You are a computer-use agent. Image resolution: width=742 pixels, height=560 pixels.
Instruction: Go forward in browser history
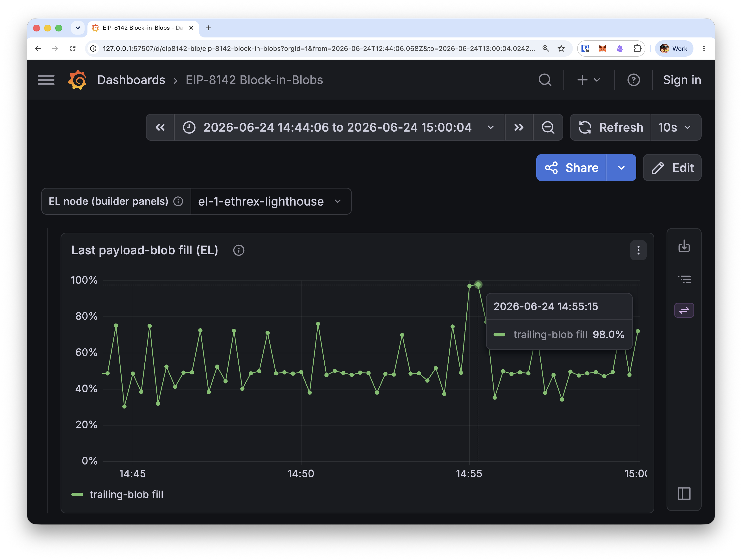click(55, 49)
